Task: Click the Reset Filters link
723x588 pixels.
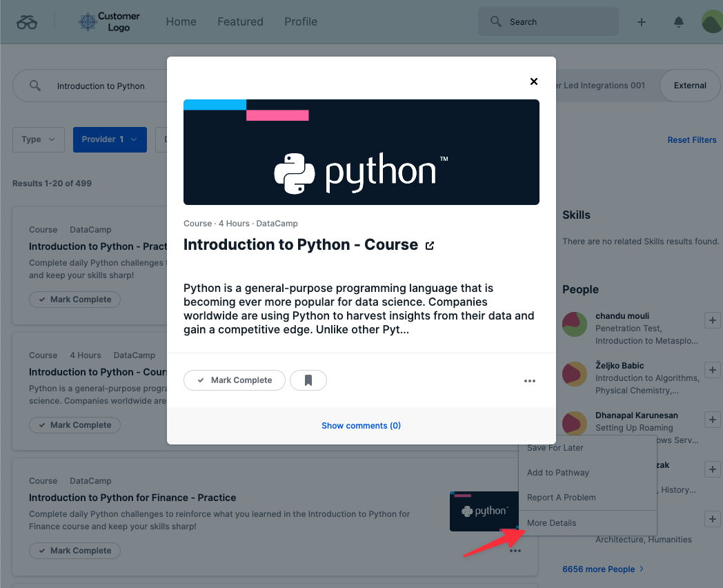Action: (x=692, y=139)
